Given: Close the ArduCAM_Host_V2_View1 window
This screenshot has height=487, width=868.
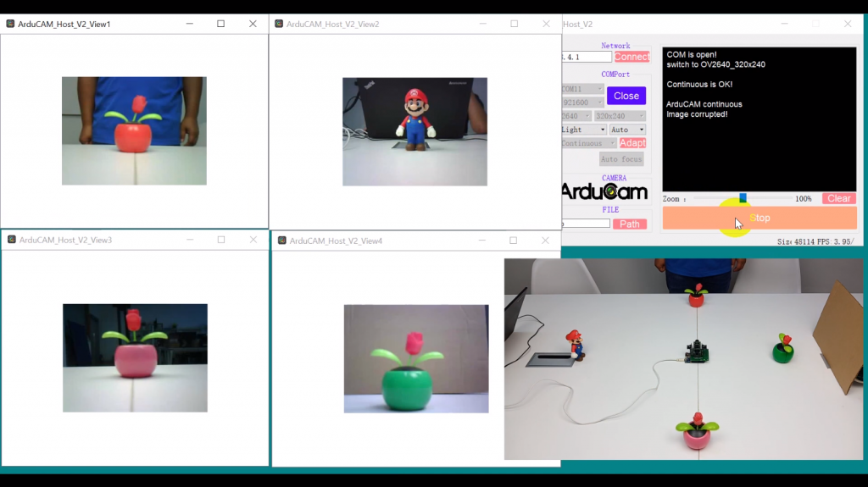Looking at the screenshot, I should tap(253, 24).
